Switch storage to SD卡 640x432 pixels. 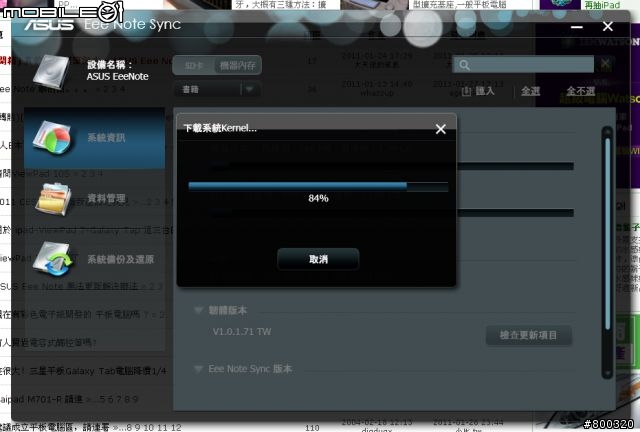tap(193, 65)
